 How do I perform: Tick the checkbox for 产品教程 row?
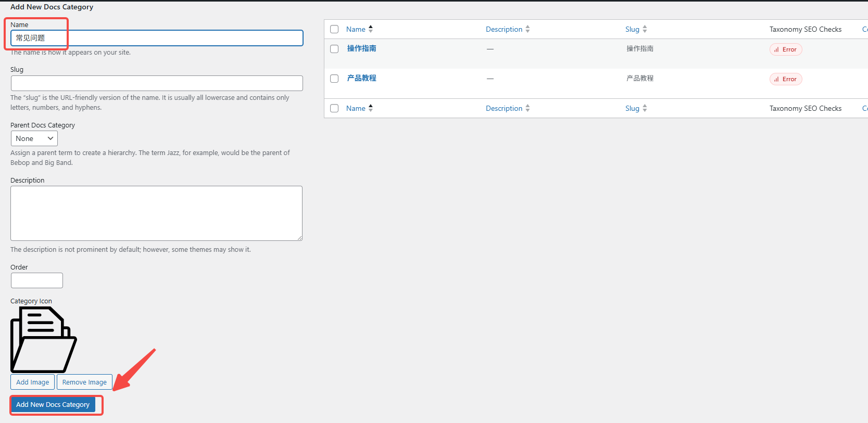click(334, 79)
